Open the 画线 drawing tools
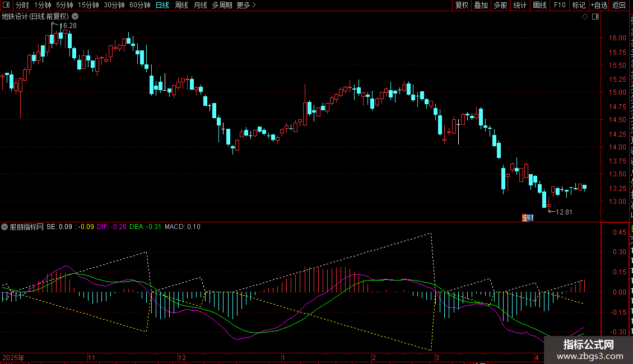 tap(539, 6)
